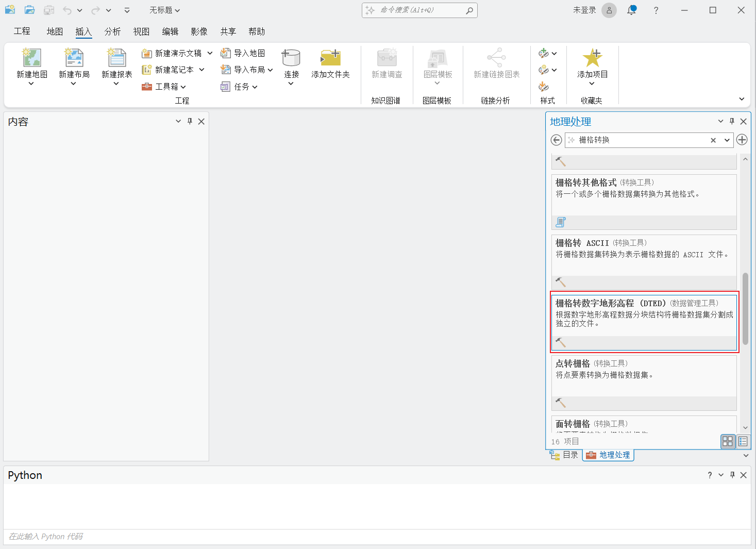
Task: Open the 栅格转数字地形高程 (DTED) tool
Action: click(x=644, y=322)
